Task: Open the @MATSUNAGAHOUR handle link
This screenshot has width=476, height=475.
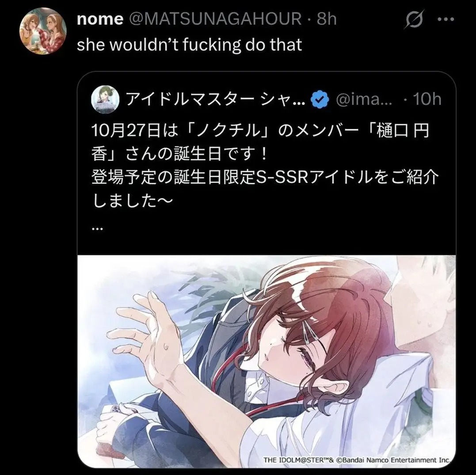Action: tap(216, 19)
